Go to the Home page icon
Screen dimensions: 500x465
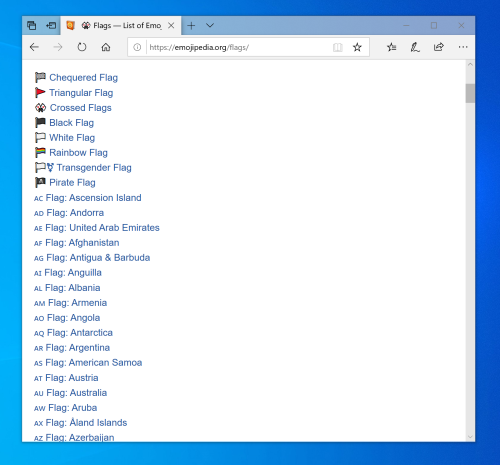pos(106,47)
